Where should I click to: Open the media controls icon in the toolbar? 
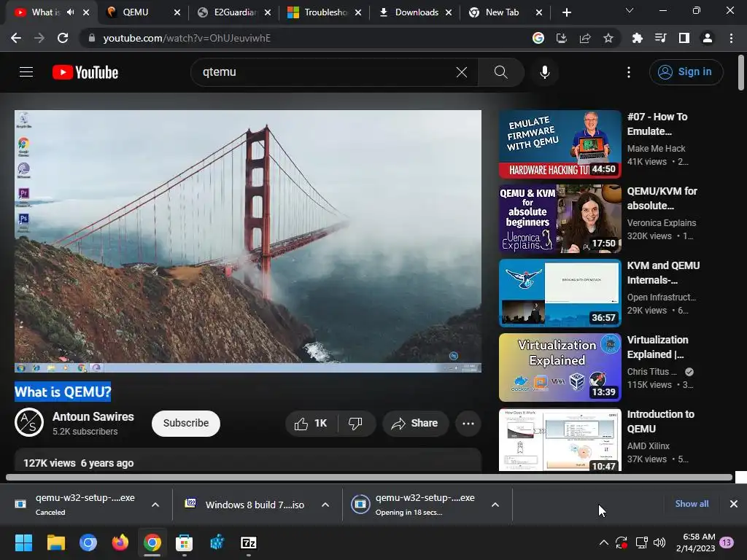coord(660,38)
